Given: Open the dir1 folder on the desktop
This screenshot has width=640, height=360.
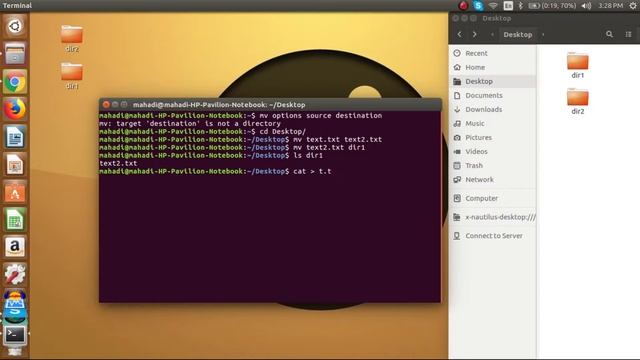Looking at the screenshot, I should click(72, 76).
